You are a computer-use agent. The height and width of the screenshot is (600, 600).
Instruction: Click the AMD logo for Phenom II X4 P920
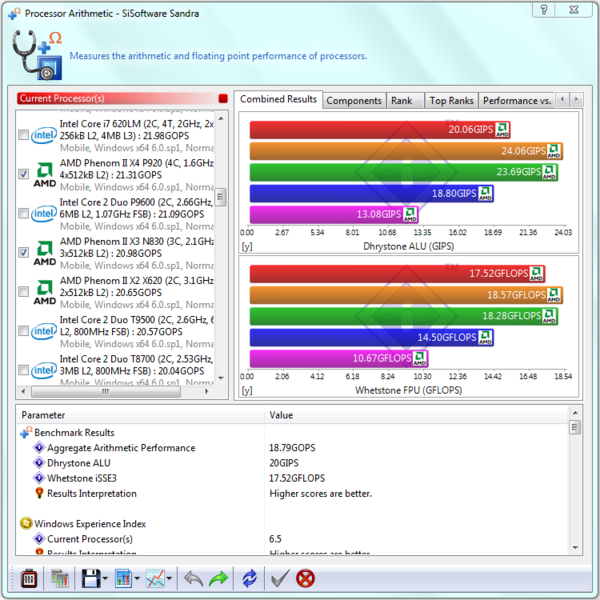click(45, 174)
